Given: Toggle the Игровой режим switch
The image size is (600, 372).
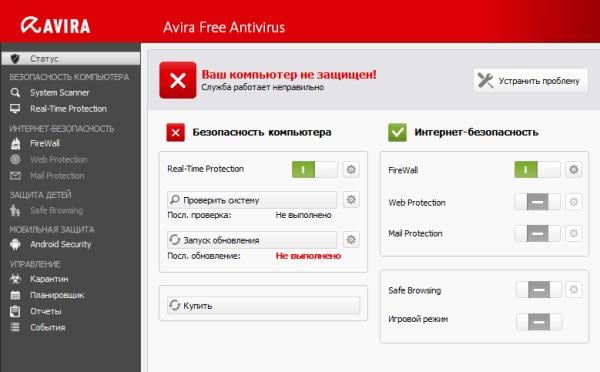Looking at the screenshot, I should coord(539,322).
